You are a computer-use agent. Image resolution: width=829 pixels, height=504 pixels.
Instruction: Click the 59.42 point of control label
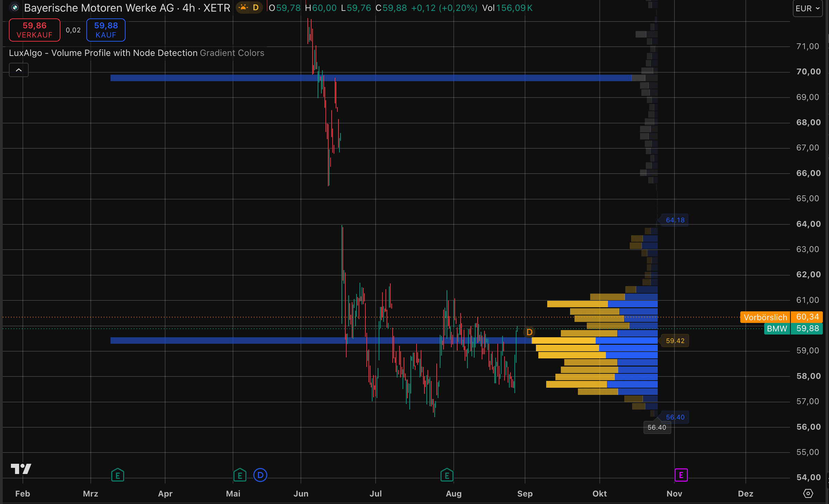pyautogui.click(x=675, y=341)
